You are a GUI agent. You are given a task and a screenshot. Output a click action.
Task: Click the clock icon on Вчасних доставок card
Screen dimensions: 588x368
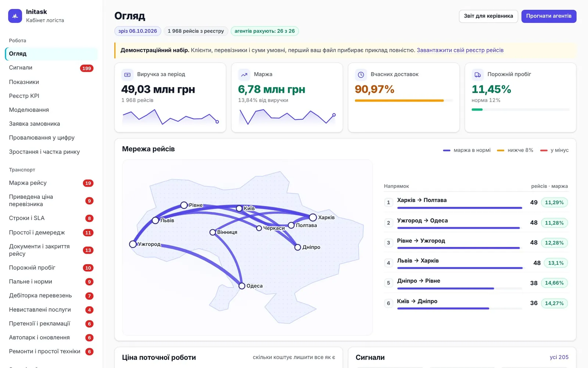click(361, 75)
